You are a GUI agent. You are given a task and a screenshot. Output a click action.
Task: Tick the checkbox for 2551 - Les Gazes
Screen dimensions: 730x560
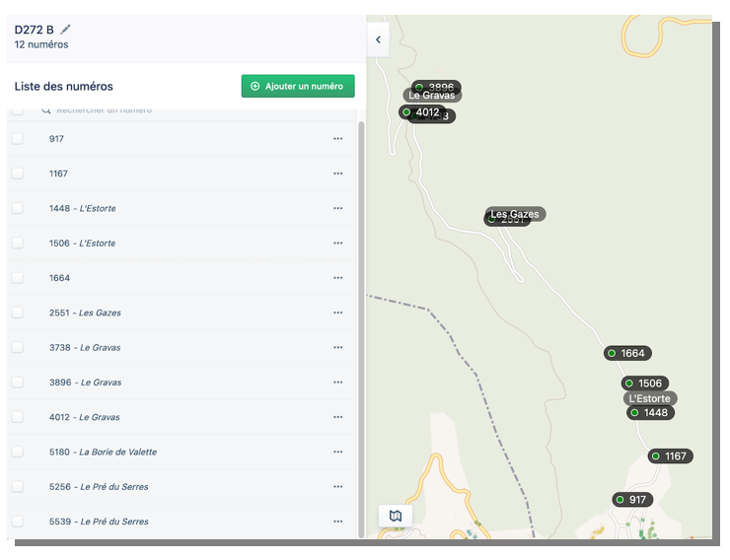coord(18,313)
